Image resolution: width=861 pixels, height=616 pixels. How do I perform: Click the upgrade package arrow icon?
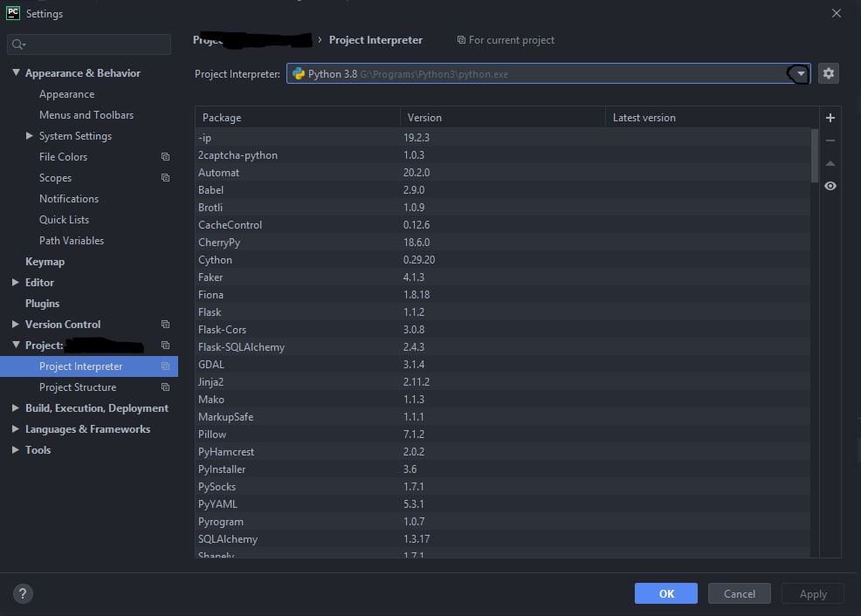830,163
